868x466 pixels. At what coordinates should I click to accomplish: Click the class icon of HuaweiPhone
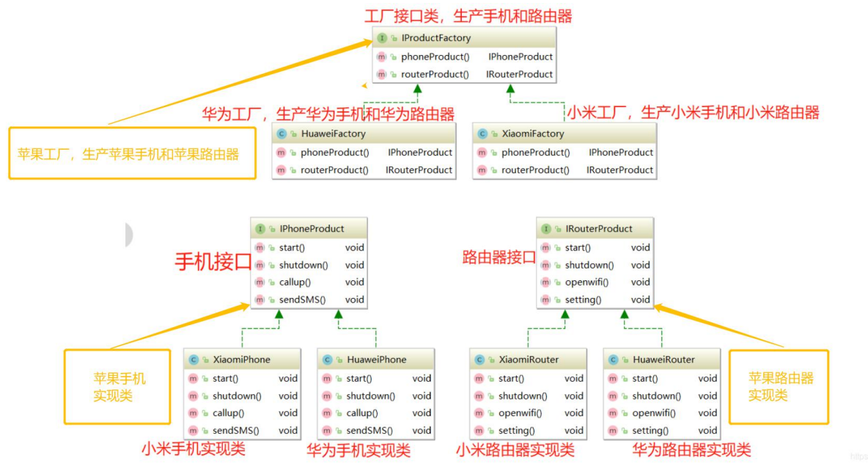coord(327,360)
